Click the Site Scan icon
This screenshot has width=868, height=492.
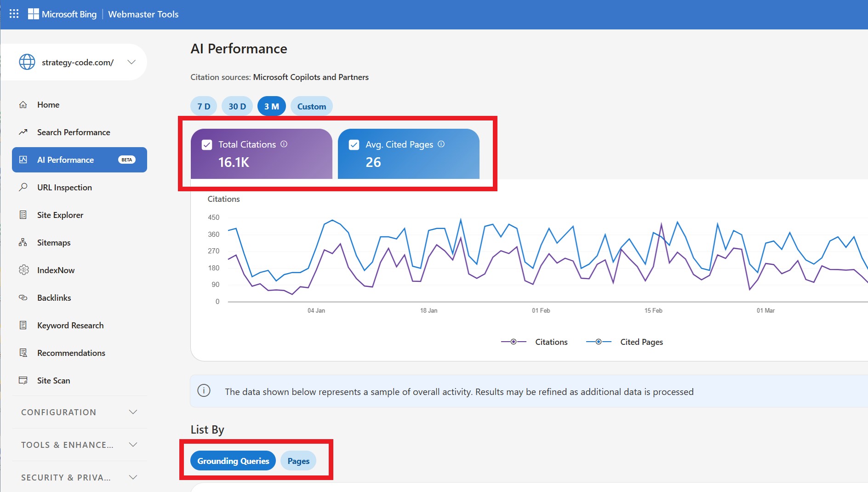coord(23,380)
